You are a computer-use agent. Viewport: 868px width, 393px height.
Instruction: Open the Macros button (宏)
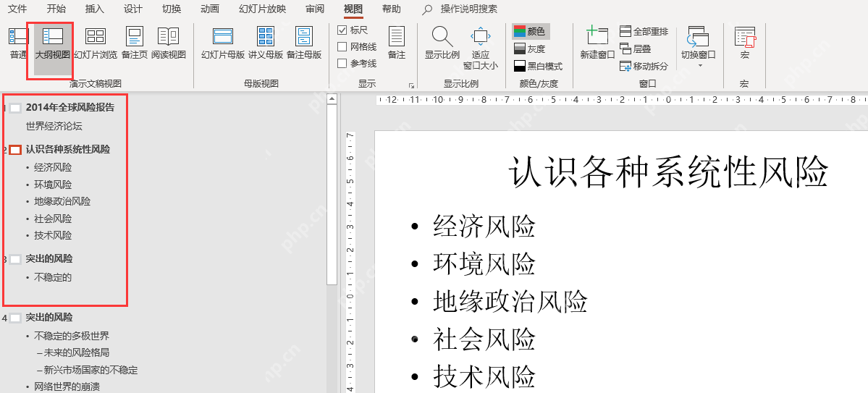[x=744, y=43]
